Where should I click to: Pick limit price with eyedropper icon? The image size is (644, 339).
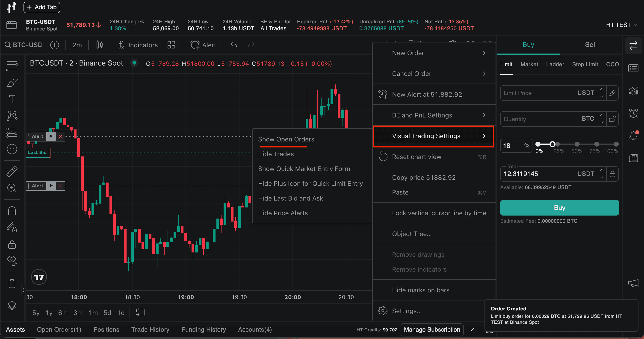(612, 93)
